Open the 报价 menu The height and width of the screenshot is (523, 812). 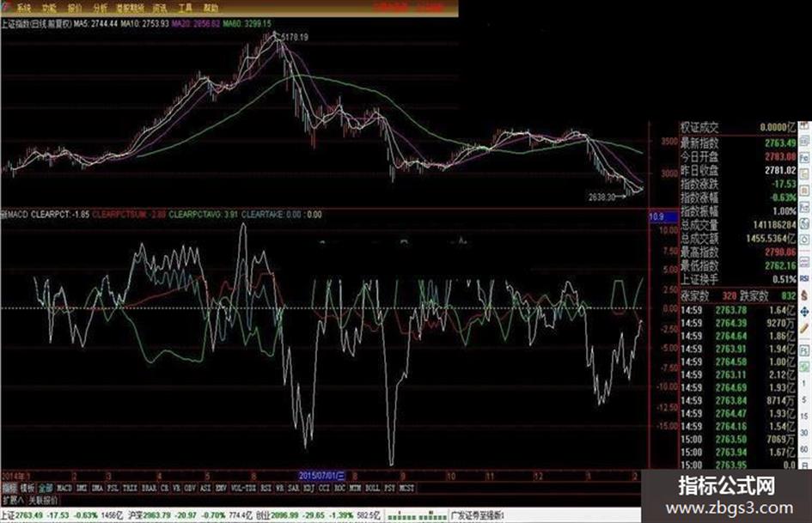tap(75, 8)
